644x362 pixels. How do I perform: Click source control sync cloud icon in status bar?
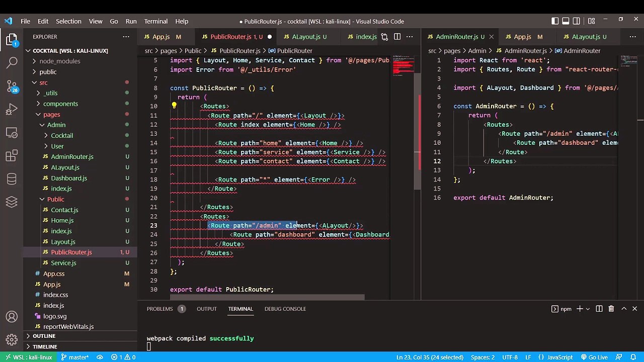coord(100,357)
